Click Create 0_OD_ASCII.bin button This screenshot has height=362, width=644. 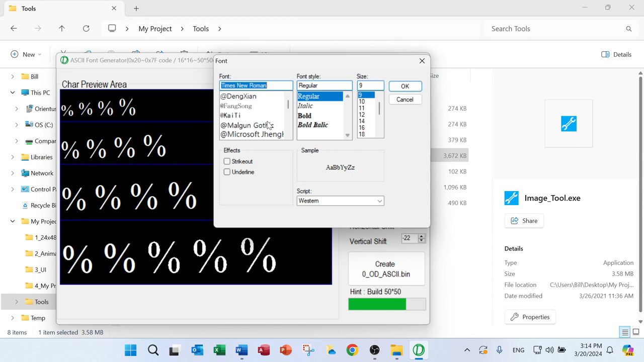(x=386, y=269)
